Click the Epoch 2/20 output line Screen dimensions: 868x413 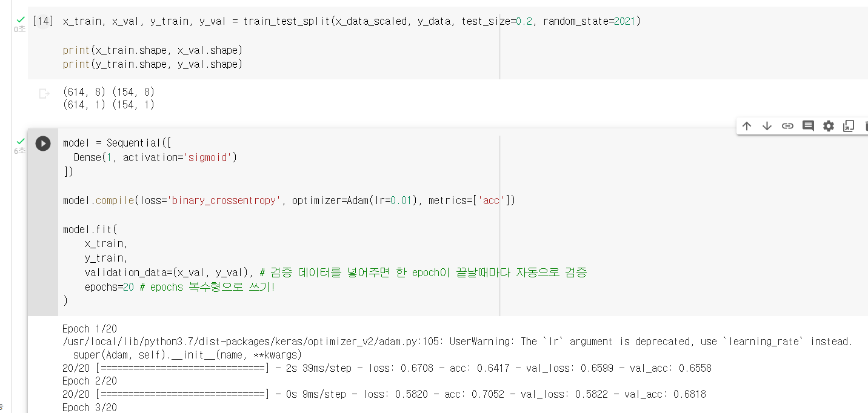coord(90,381)
